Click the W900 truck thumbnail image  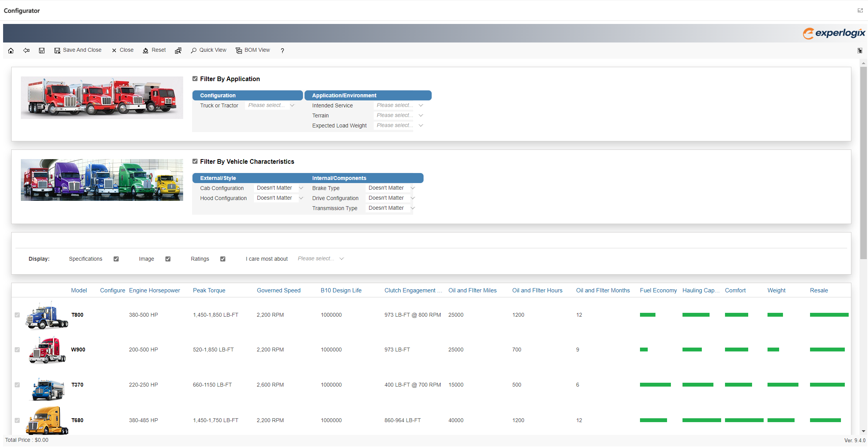tap(47, 350)
